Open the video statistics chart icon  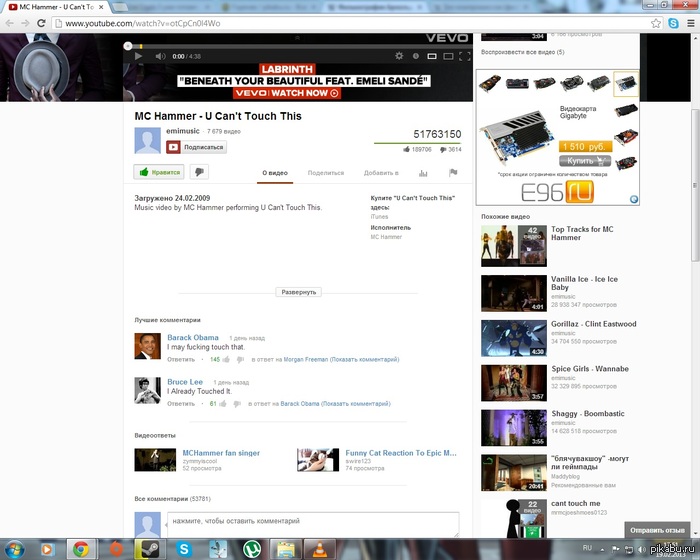click(x=423, y=172)
